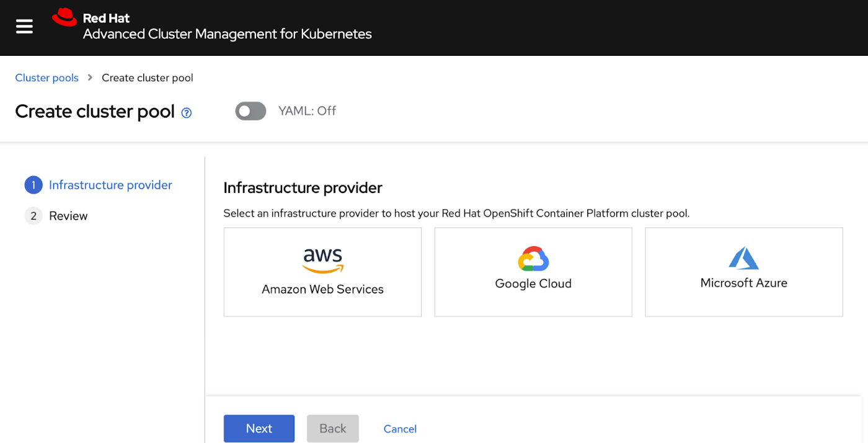The width and height of the screenshot is (868, 443).
Task: Click the step 2 number badge
Action: [33, 216]
